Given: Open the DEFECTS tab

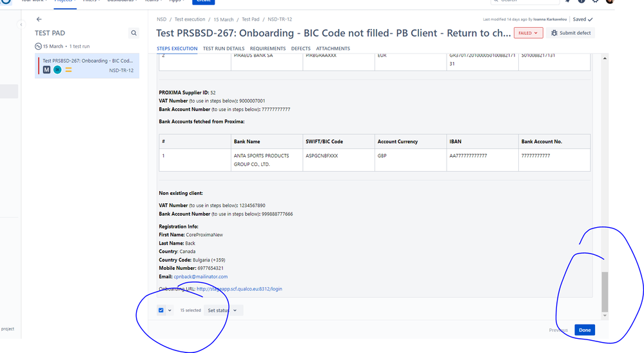Looking at the screenshot, I should (x=300, y=48).
